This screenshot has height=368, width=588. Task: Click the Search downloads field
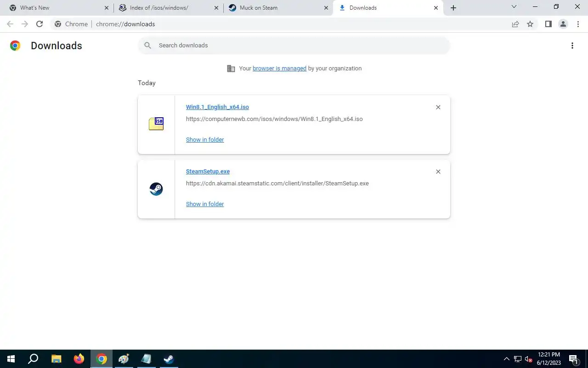point(294,45)
